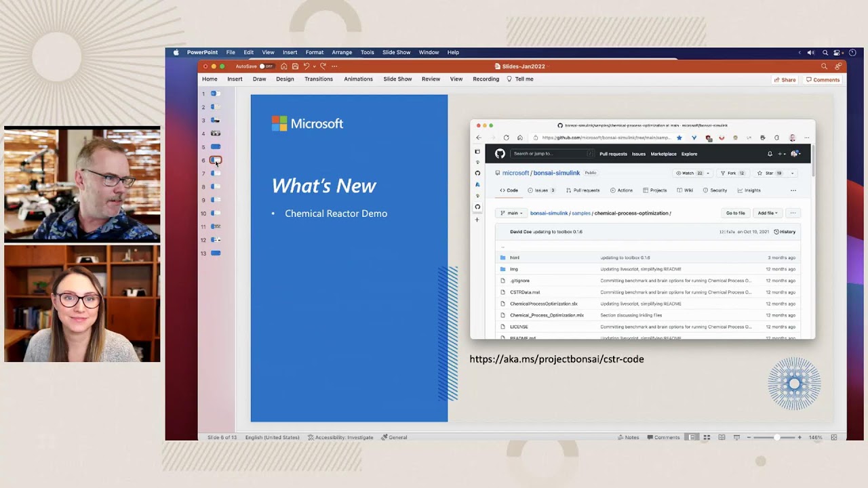Open the Recording ribbon tab
Viewport: 868px width, 488px height.
(x=486, y=79)
